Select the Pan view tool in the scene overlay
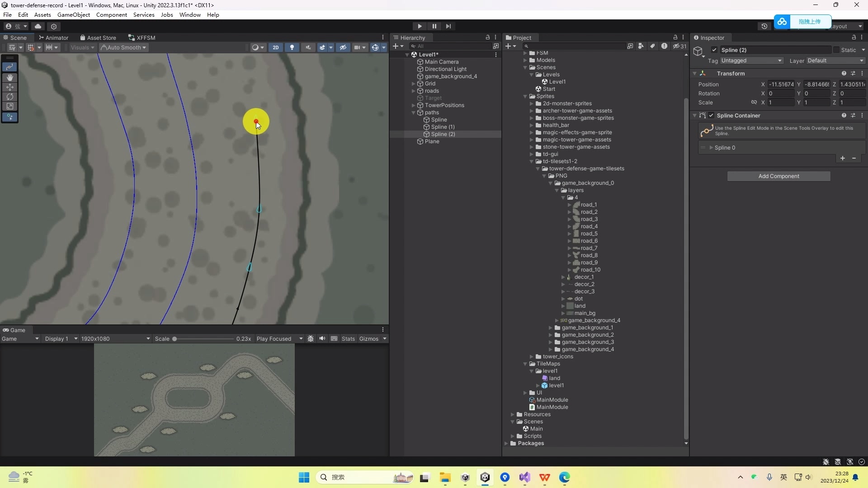 (x=9, y=77)
